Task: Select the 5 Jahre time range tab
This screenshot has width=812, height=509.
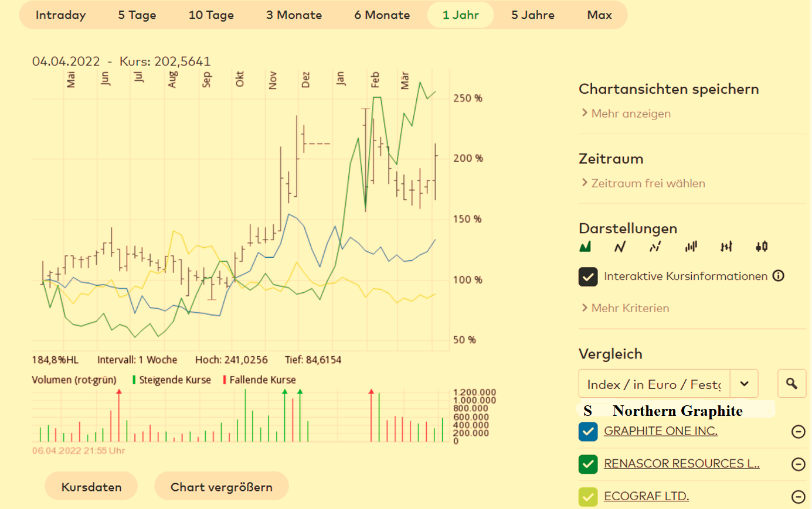Action: (532, 15)
